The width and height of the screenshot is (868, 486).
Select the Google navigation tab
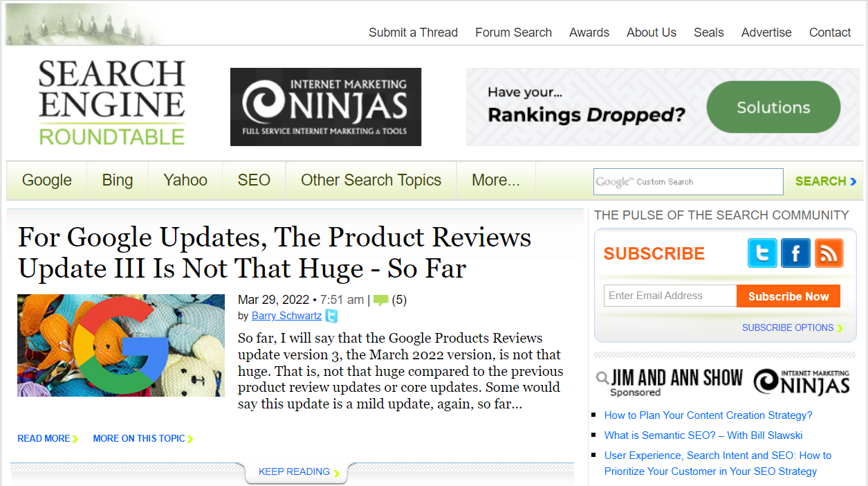pos(47,181)
